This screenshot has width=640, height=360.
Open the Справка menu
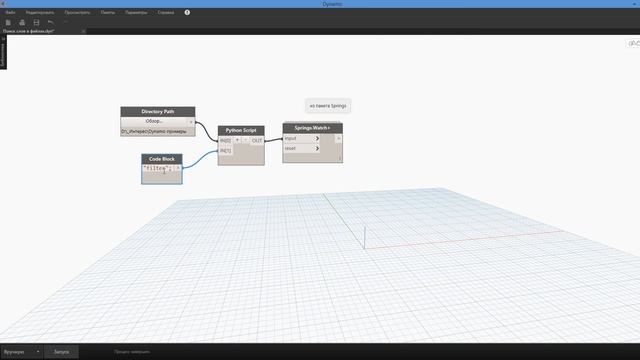click(x=166, y=13)
